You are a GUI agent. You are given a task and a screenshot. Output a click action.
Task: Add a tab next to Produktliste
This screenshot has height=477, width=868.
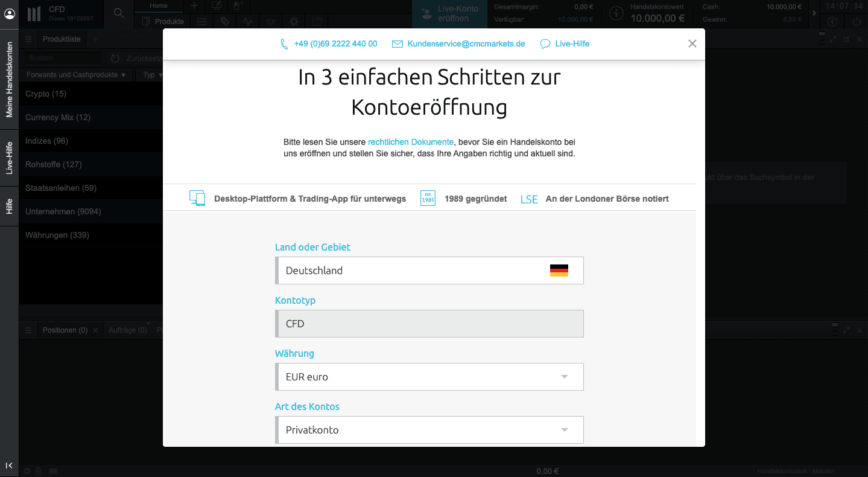pyautogui.click(x=95, y=39)
